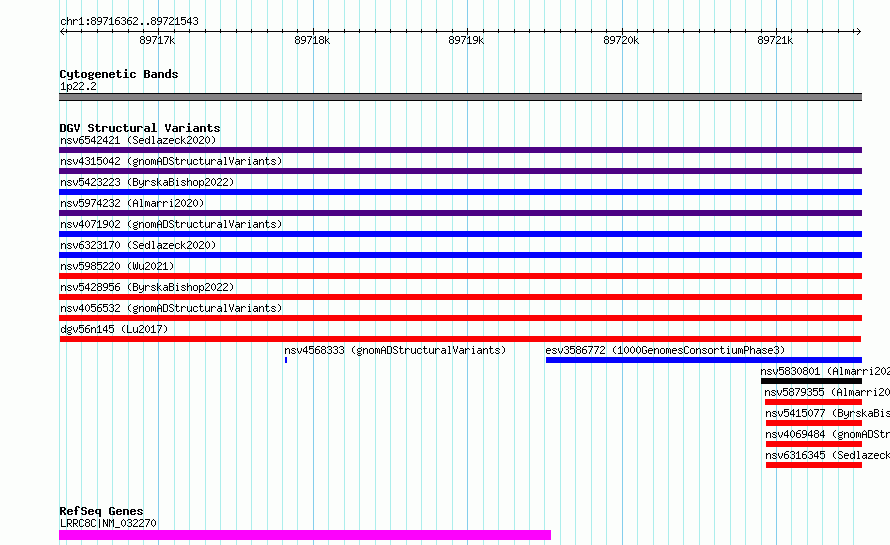Select the nsv4069484 red variant bar
The image size is (890, 545).
(814, 444)
